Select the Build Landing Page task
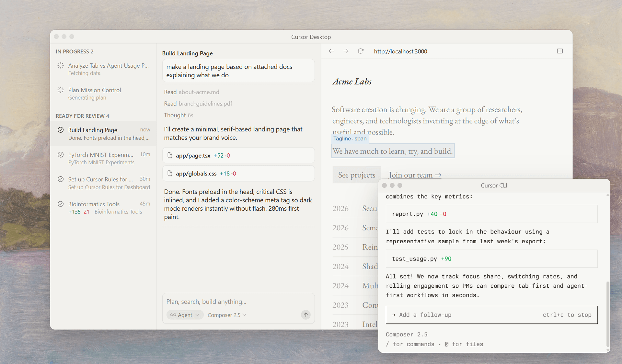622x364 pixels. 103,134
